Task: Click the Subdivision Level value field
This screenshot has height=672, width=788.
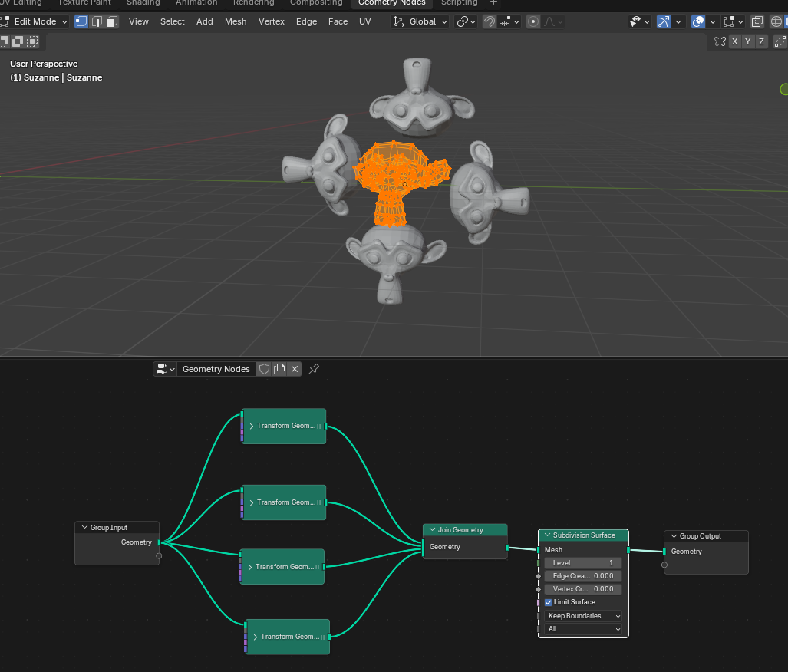Action: [x=583, y=563]
